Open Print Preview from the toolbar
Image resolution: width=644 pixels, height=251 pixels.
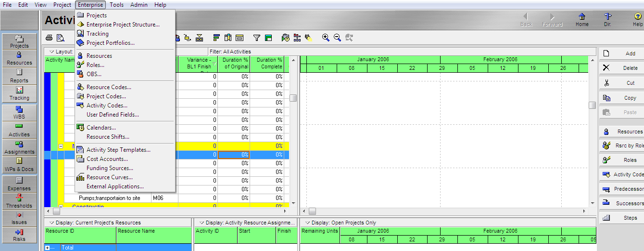click(x=61, y=38)
